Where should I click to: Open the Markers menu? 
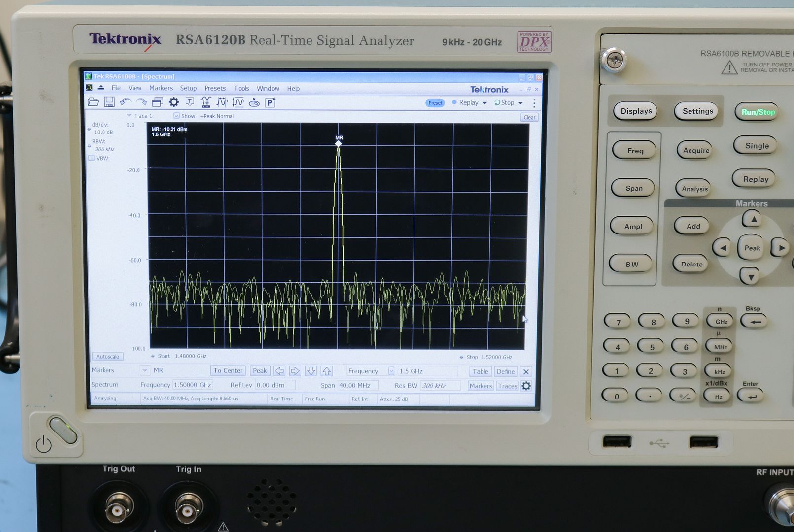161,88
